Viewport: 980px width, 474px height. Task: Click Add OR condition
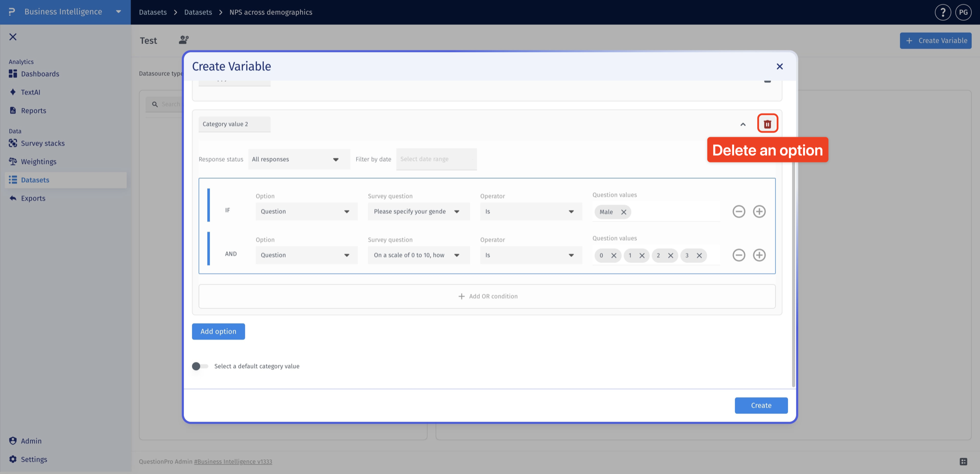click(487, 296)
